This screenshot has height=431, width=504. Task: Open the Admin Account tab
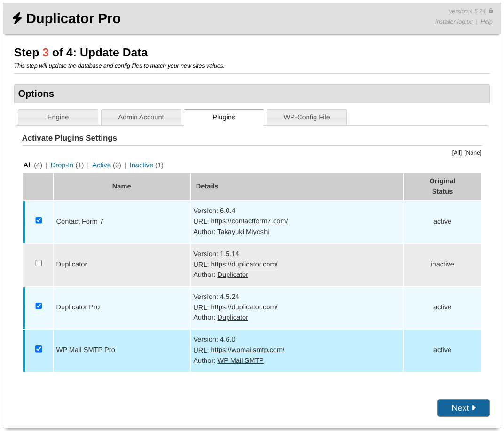tap(141, 118)
